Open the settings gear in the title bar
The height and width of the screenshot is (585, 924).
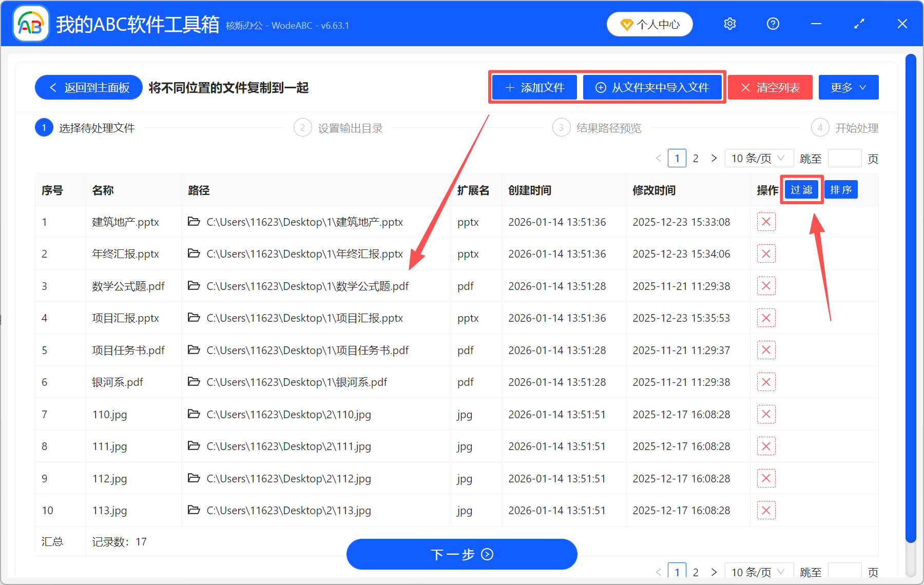pyautogui.click(x=729, y=24)
